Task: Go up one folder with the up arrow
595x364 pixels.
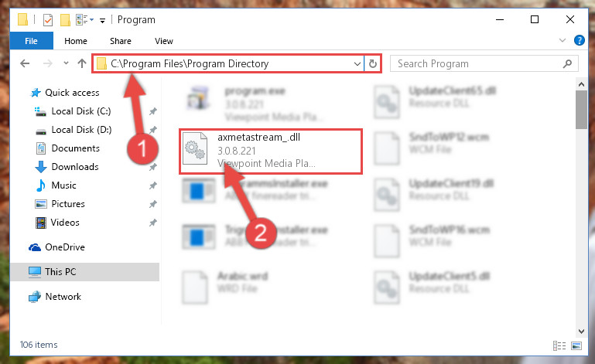Action: coord(82,63)
